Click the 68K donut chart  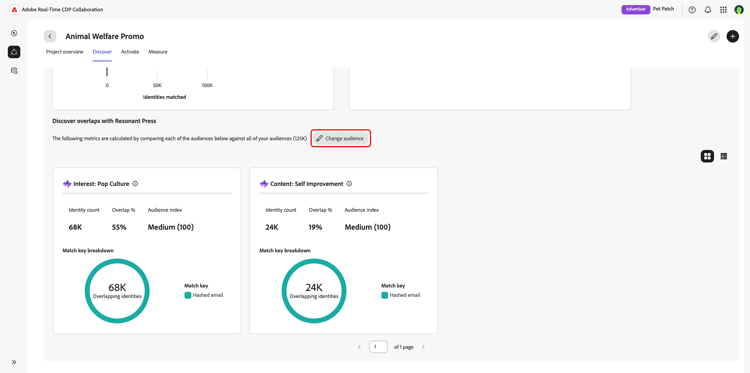coord(117,291)
